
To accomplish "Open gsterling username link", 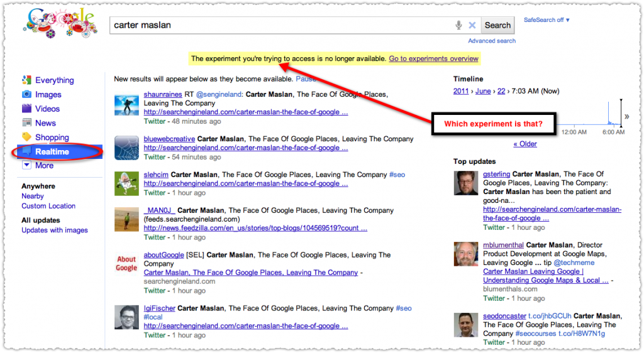I will 497,174.
